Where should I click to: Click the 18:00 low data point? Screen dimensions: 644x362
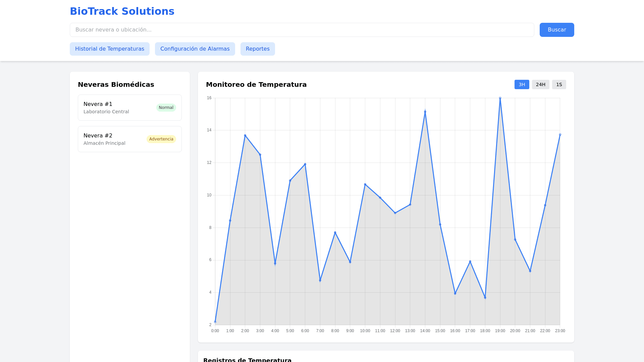coord(485,298)
